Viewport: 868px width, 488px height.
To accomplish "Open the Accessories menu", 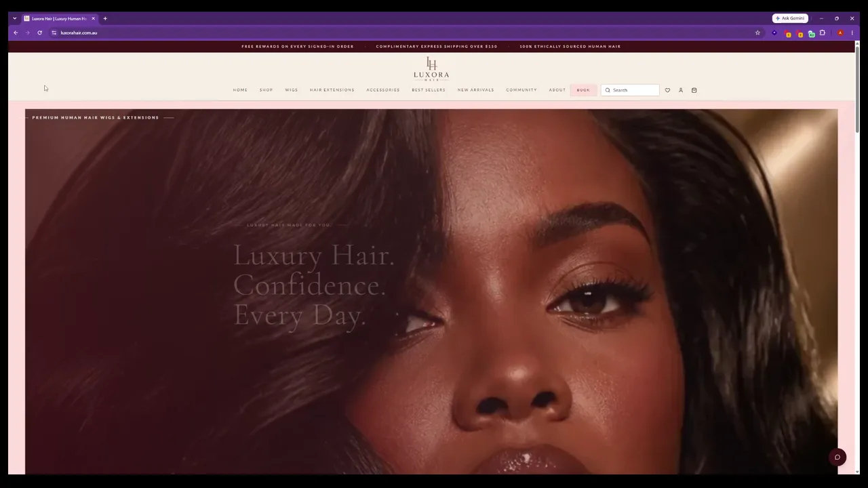I will point(383,90).
